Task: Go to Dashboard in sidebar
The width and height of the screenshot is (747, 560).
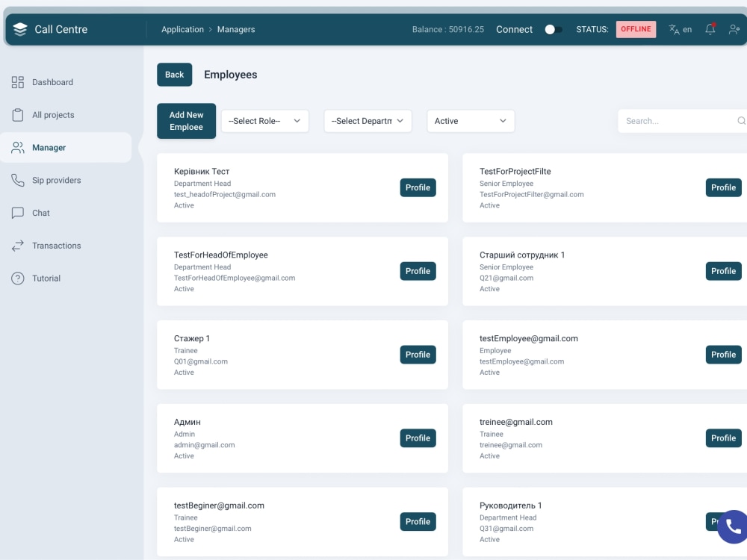Action: tap(52, 82)
